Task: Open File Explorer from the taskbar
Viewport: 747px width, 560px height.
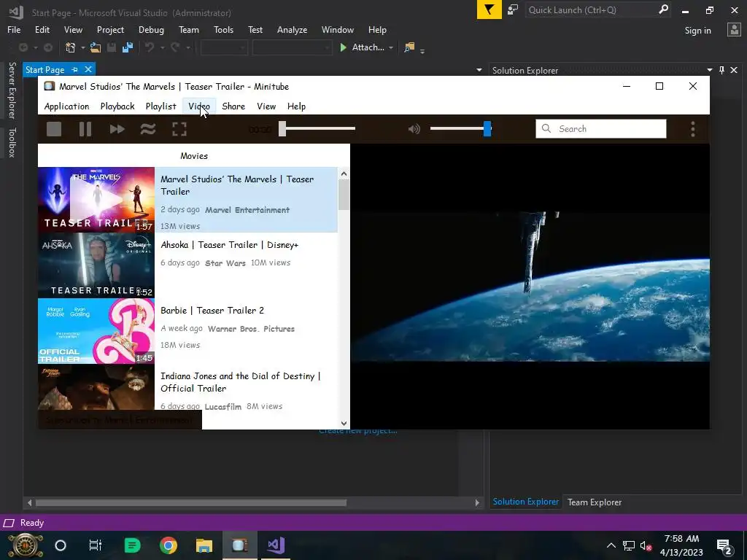Action: point(204,545)
